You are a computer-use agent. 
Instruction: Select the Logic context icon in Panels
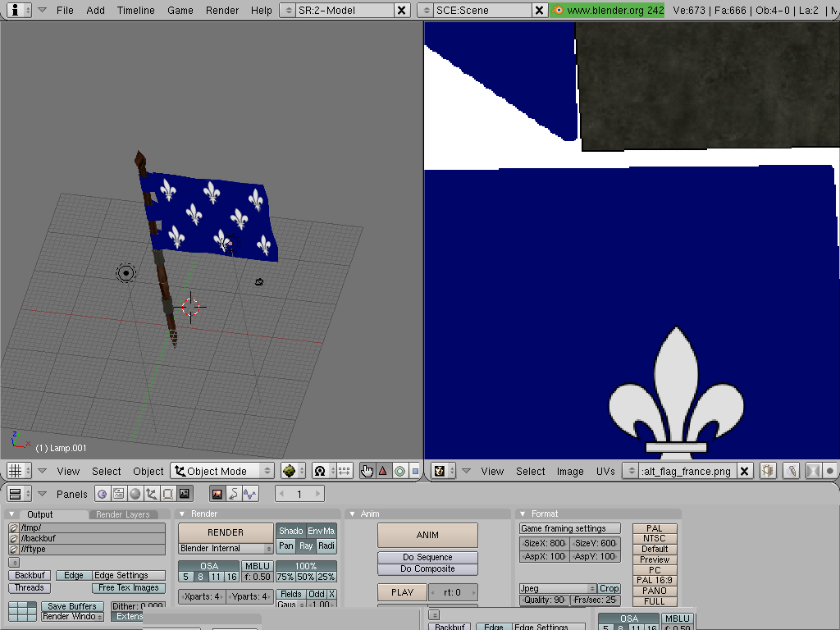tap(102, 494)
